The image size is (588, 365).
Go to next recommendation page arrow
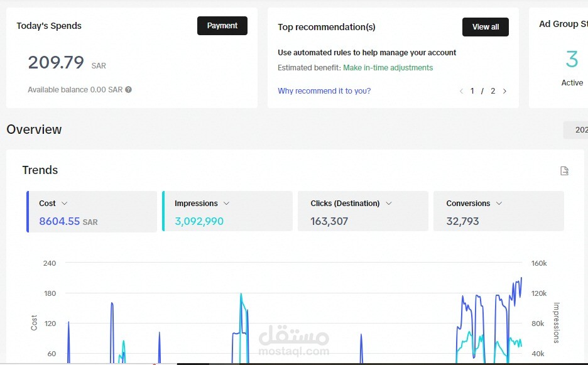(x=504, y=91)
